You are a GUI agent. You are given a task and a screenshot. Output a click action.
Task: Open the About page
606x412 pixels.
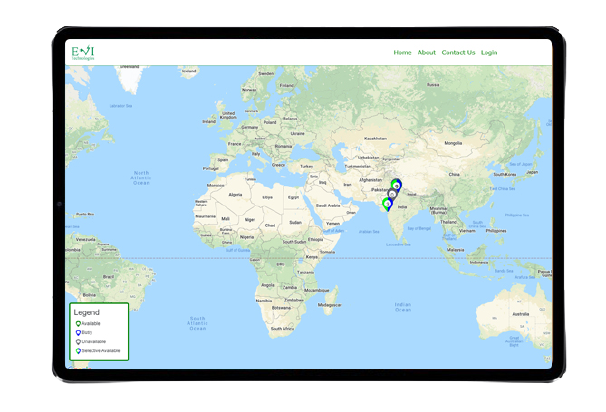tap(426, 52)
